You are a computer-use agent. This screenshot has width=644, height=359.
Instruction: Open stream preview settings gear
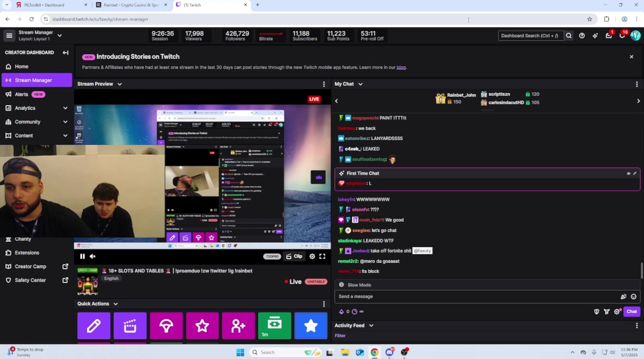click(x=312, y=256)
